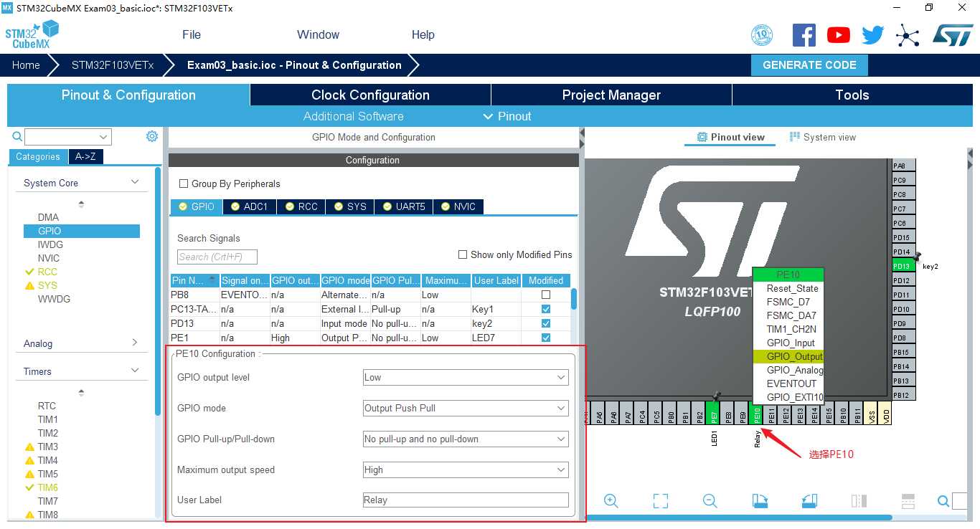Open the Twitter icon link
This screenshot has height=529, width=980.
(x=873, y=35)
